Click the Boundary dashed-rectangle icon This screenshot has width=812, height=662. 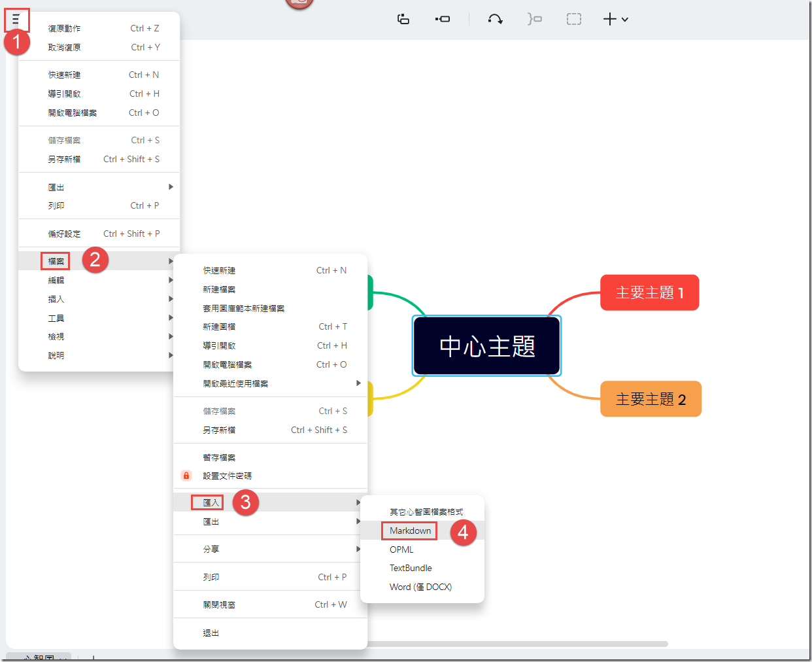[x=573, y=19]
